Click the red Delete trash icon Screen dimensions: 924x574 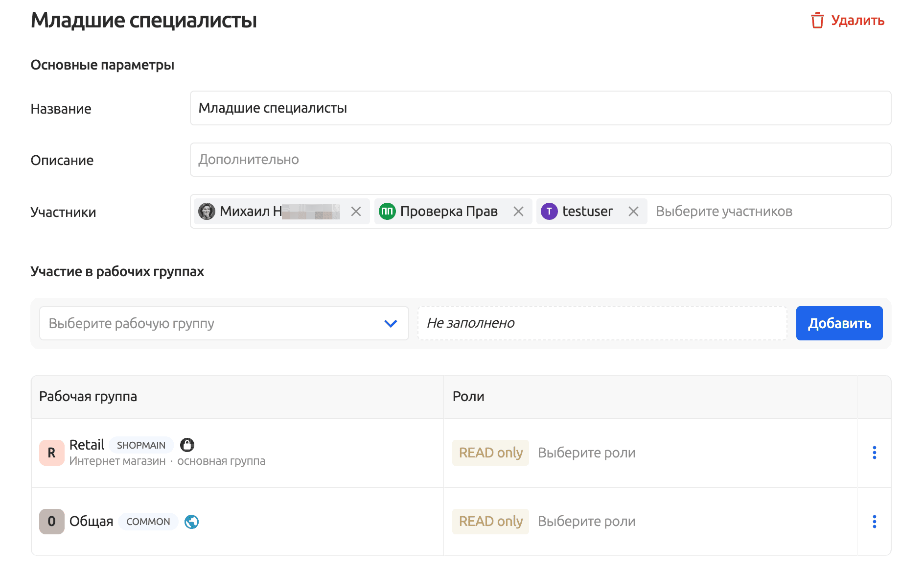pos(817,21)
